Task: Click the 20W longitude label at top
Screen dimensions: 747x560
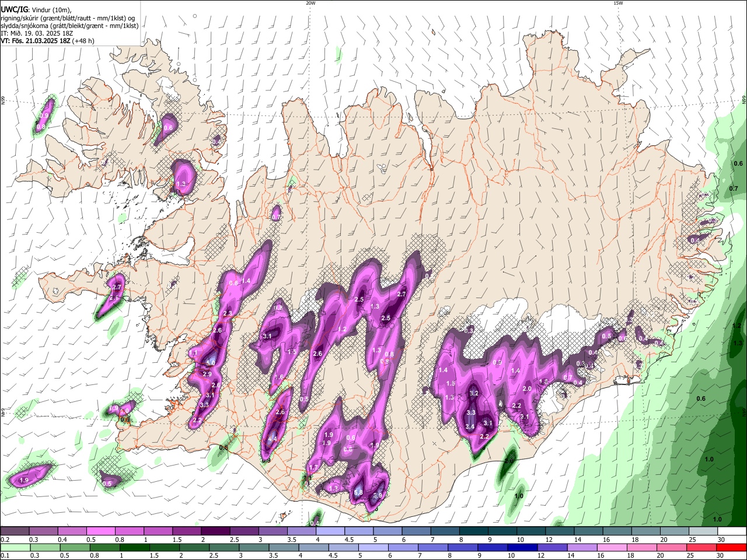Action: [x=310, y=3]
